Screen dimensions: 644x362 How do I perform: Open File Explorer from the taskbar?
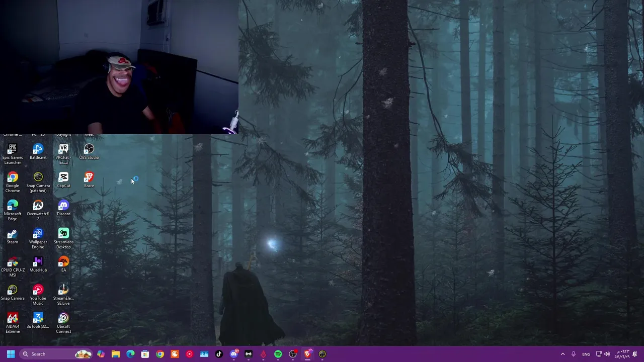click(x=116, y=354)
